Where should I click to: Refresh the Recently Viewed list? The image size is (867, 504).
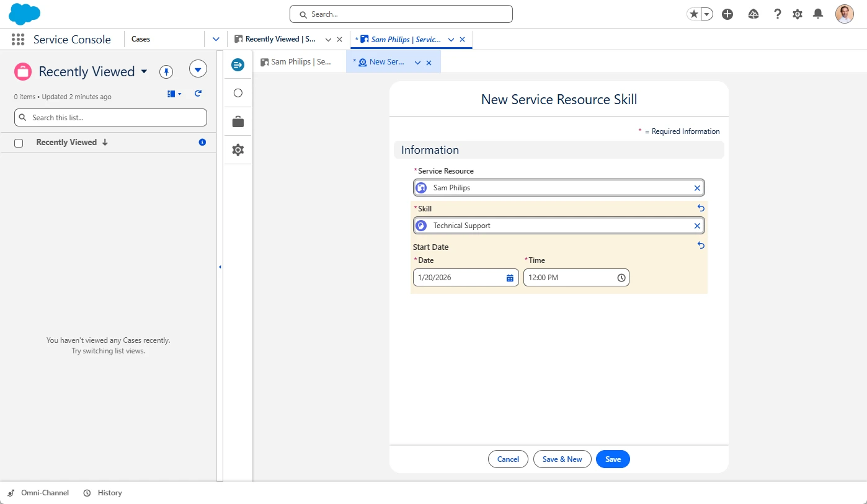point(198,94)
